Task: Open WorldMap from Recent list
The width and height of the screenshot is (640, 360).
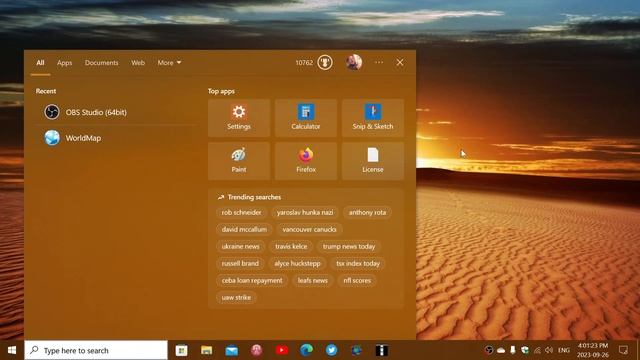Action: click(x=116, y=138)
